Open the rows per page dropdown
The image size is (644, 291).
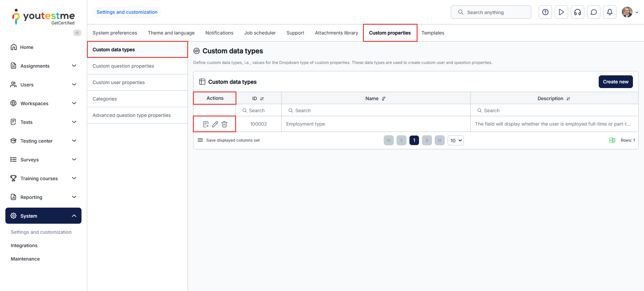(x=455, y=141)
